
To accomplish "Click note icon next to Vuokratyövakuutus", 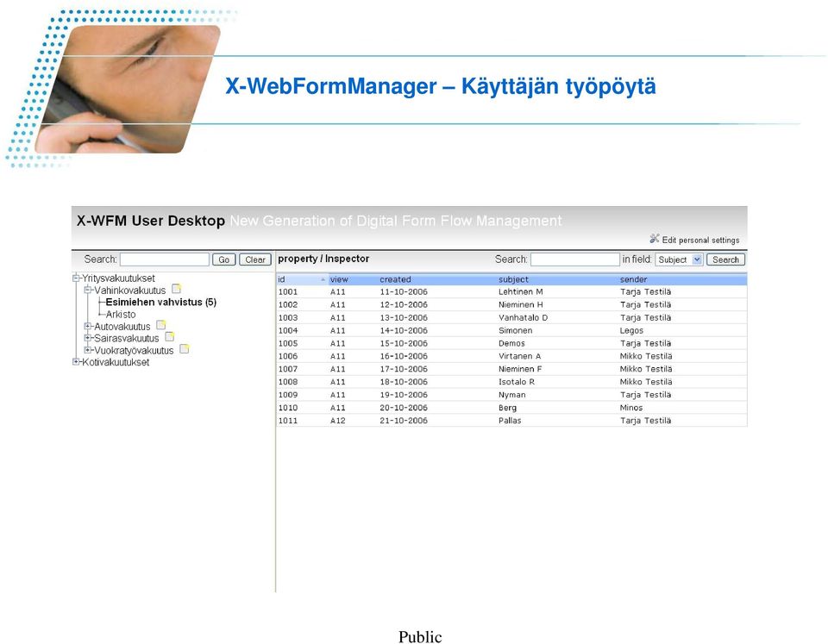I will tap(185, 349).
